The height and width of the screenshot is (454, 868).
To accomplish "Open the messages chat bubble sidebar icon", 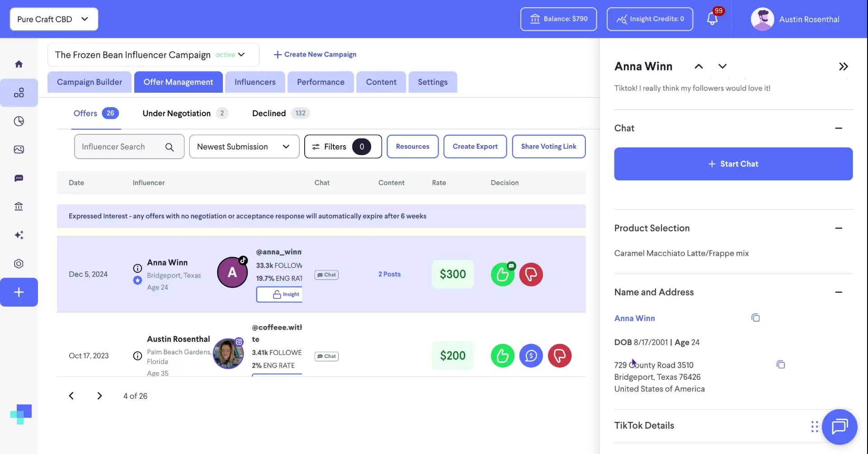I will click(19, 178).
